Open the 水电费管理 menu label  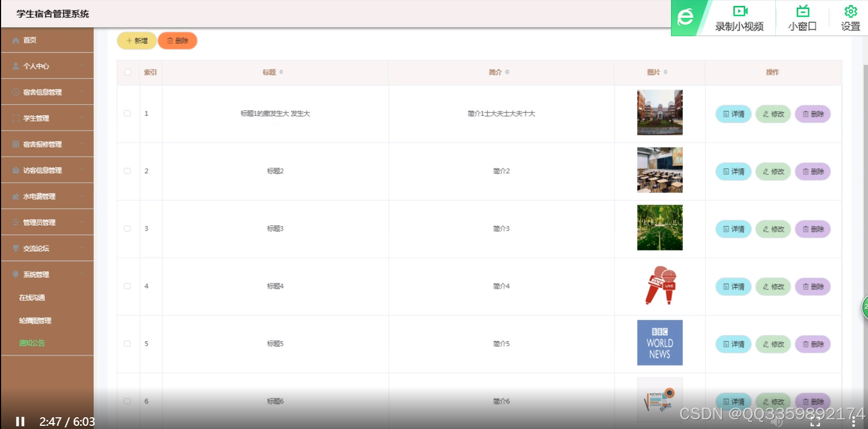coord(39,197)
